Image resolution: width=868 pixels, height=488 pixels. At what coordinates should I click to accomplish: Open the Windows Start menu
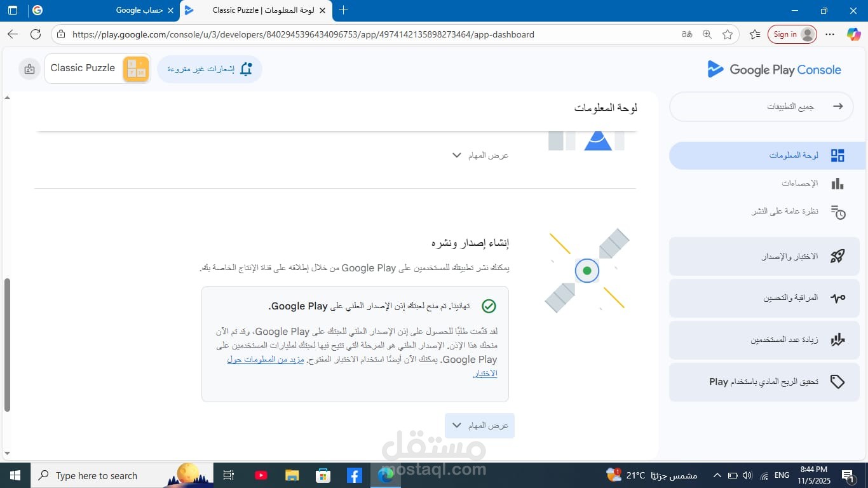14,475
